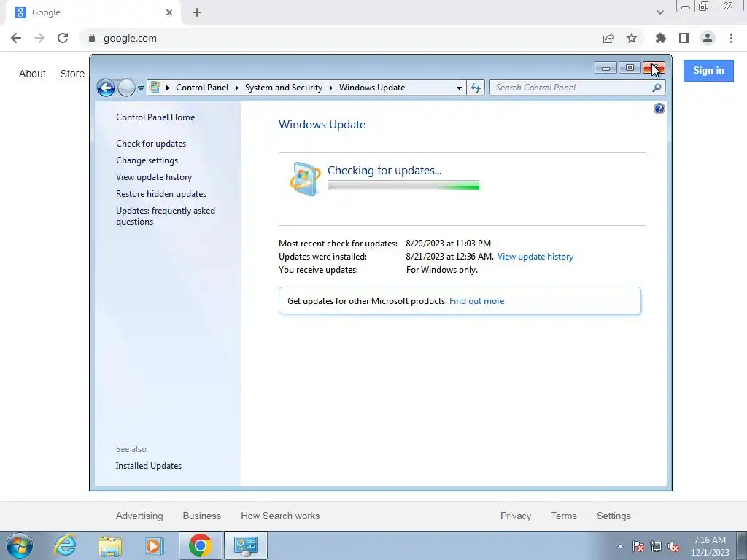
Task: Expand the arrow before Control Panel breadcrumb
Action: click(x=168, y=87)
